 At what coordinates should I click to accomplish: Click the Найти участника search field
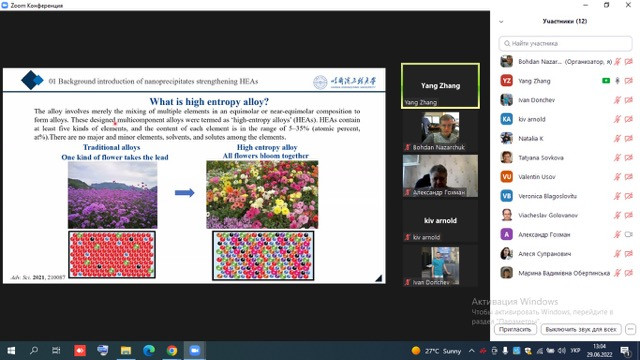point(565,43)
